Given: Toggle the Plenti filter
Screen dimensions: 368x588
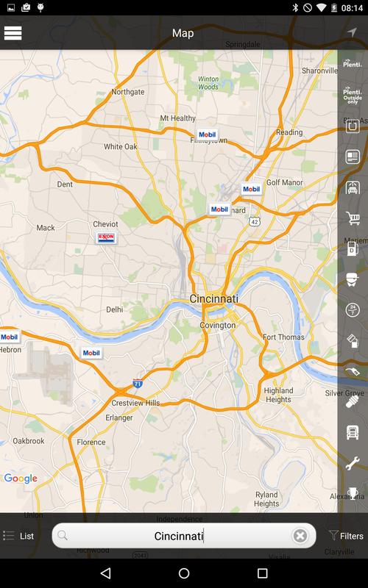Looking at the screenshot, I should (x=353, y=63).
